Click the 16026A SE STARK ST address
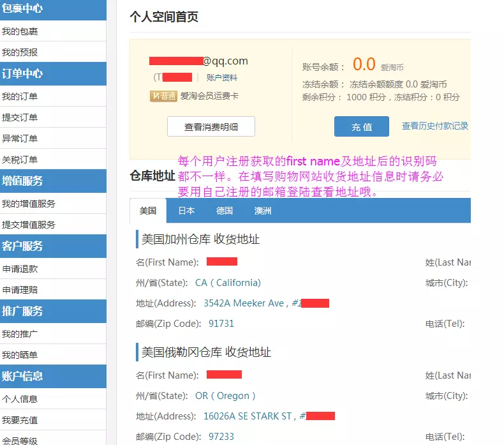The height and width of the screenshot is (445, 504). pyautogui.click(x=248, y=416)
